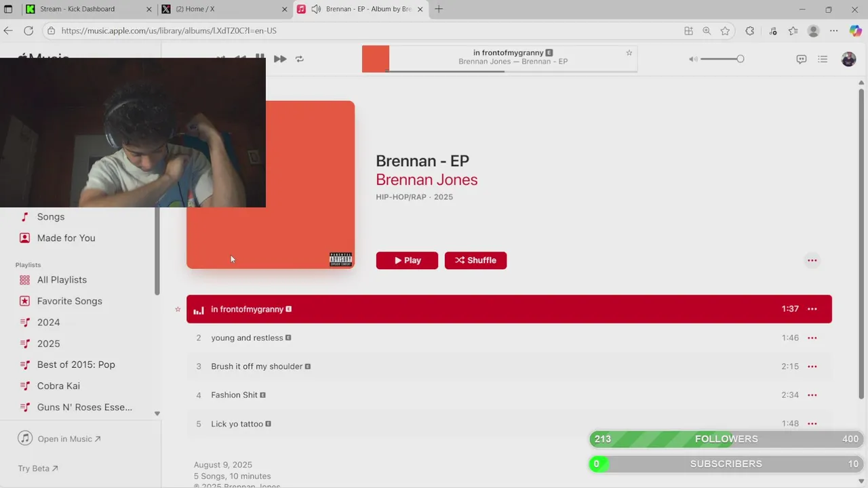Switch to the (2) Home / X tab
The image size is (868, 488).
(x=224, y=9)
